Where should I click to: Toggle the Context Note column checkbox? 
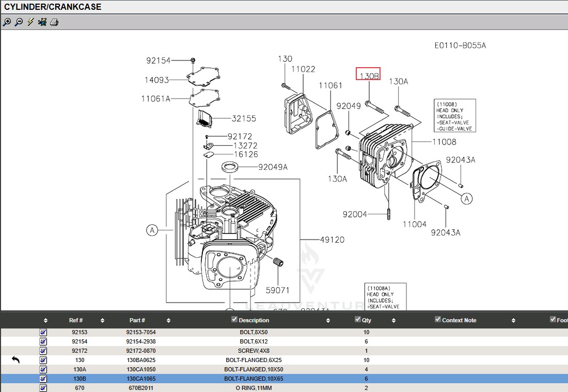click(x=438, y=320)
